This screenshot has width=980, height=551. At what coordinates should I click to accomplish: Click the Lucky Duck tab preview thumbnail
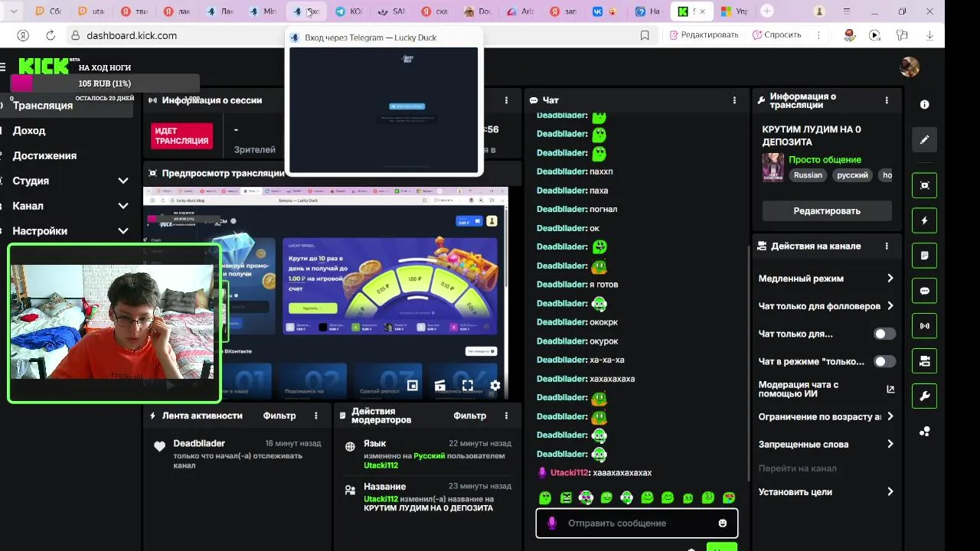tap(384, 109)
